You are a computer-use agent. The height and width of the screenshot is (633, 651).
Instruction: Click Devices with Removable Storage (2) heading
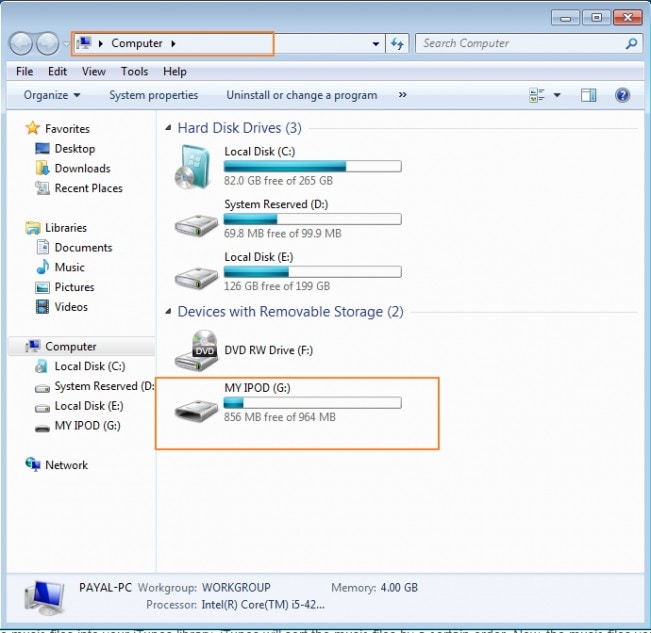[291, 311]
